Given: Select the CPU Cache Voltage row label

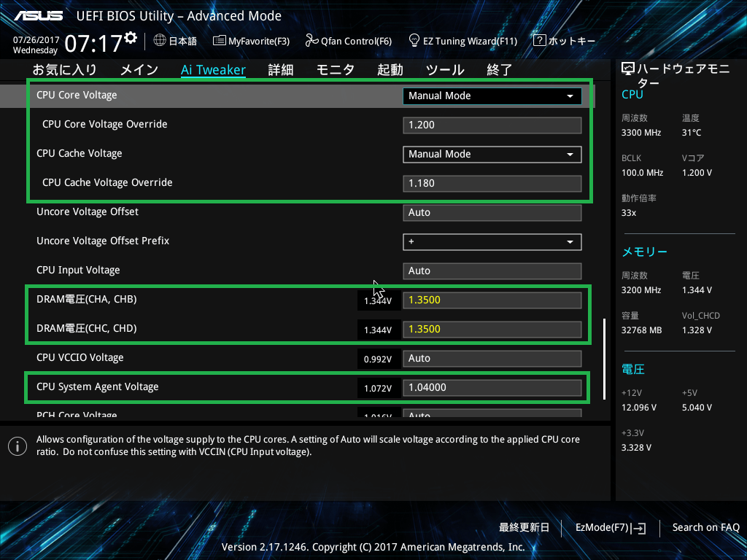Looking at the screenshot, I should pyautogui.click(x=80, y=154).
